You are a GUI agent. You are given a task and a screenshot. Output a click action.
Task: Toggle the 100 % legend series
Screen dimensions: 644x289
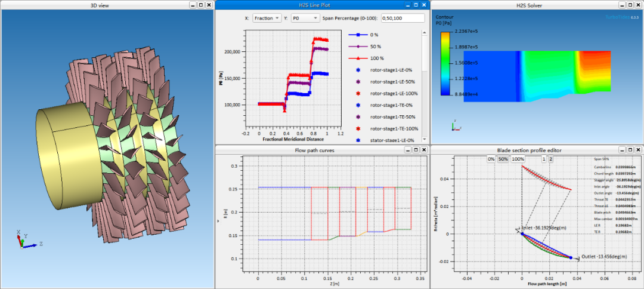pos(357,58)
